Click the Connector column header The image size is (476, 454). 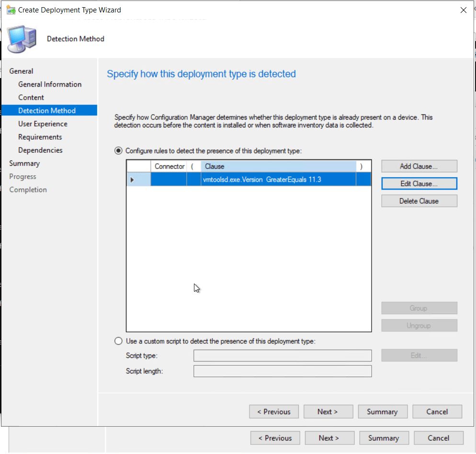(x=170, y=166)
